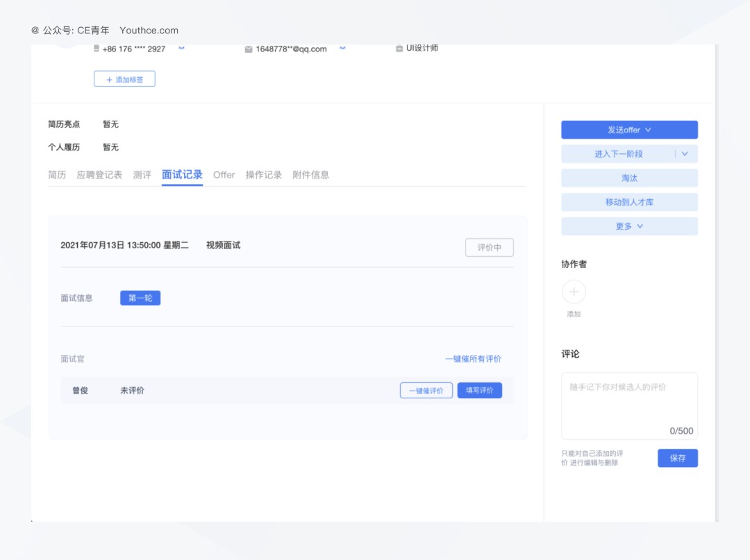Click the 进入下一阶段 button
The height and width of the screenshot is (560, 750).
coord(618,154)
